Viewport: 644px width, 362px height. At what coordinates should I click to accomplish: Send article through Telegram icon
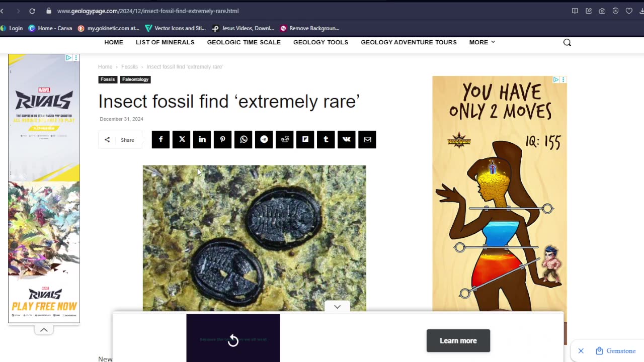(264, 140)
